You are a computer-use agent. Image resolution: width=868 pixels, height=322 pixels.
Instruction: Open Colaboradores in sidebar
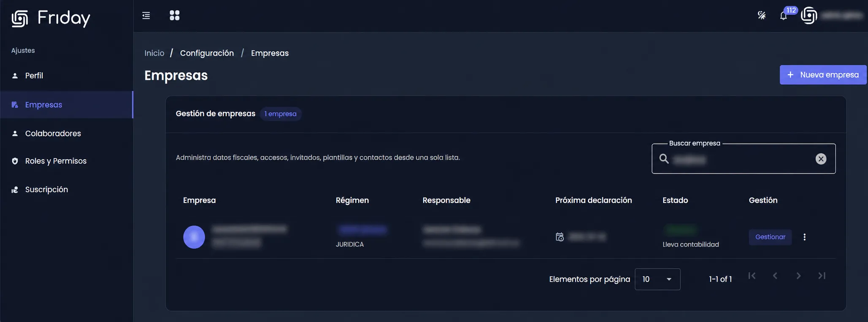click(67, 134)
